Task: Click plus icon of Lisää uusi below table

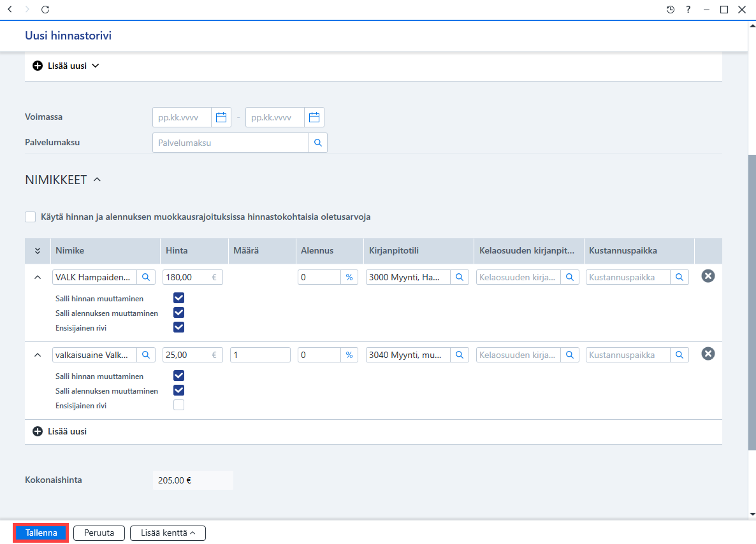Action: point(38,431)
